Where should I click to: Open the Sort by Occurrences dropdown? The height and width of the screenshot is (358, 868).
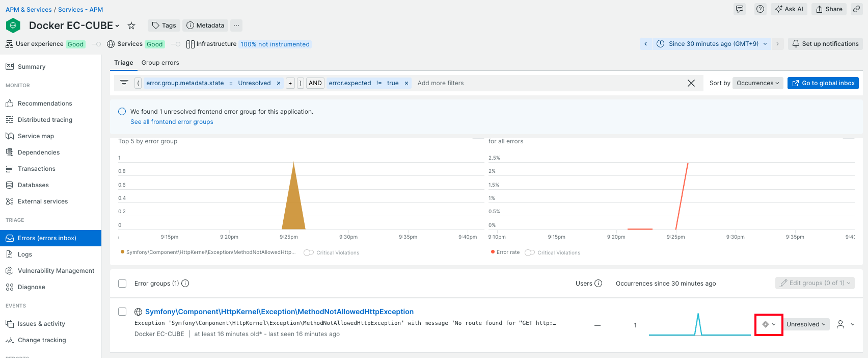pyautogui.click(x=758, y=83)
